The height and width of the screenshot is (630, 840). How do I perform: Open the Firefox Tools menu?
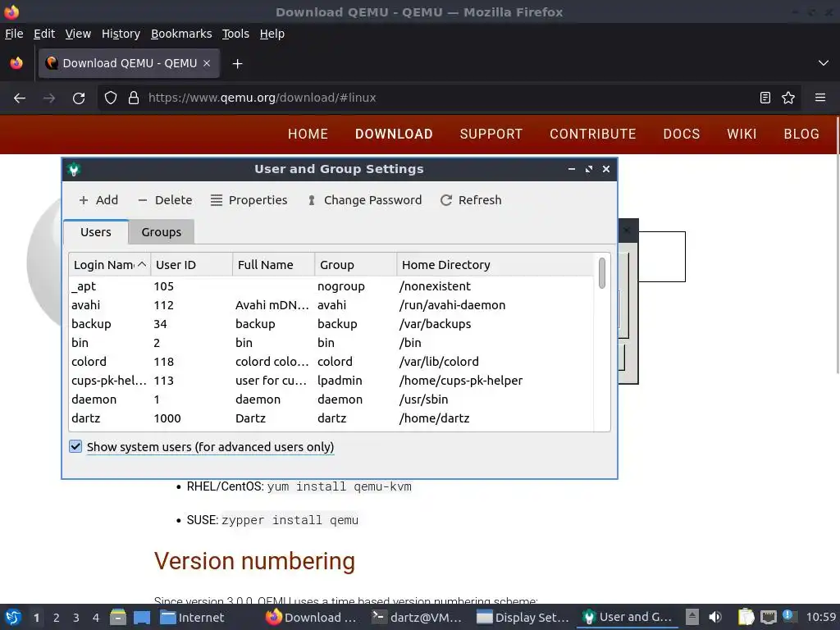235,34
